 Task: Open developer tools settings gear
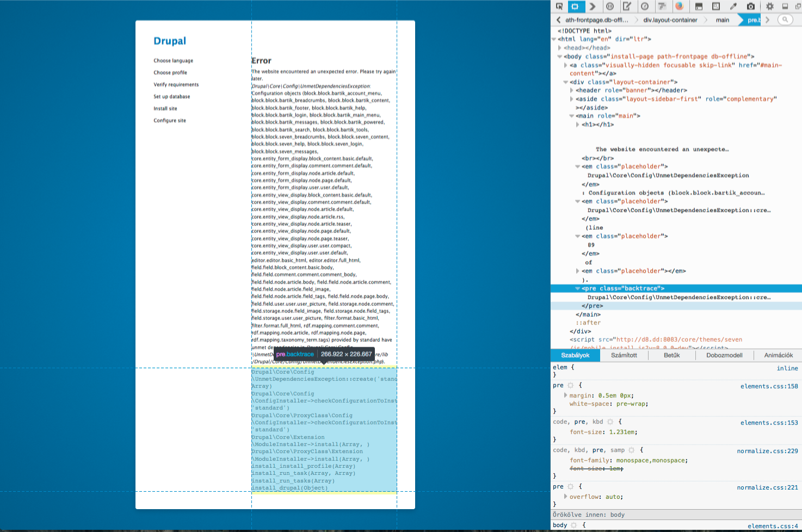[x=769, y=7]
